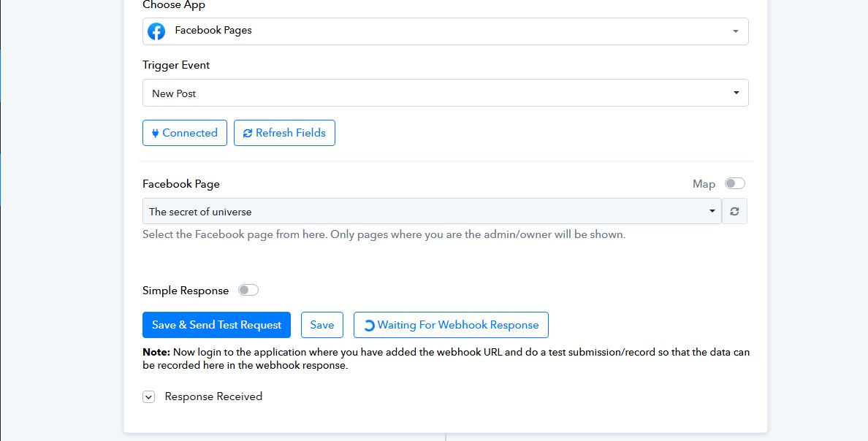Click the Map label next to the toggle
The height and width of the screenshot is (441, 868).
[704, 184]
